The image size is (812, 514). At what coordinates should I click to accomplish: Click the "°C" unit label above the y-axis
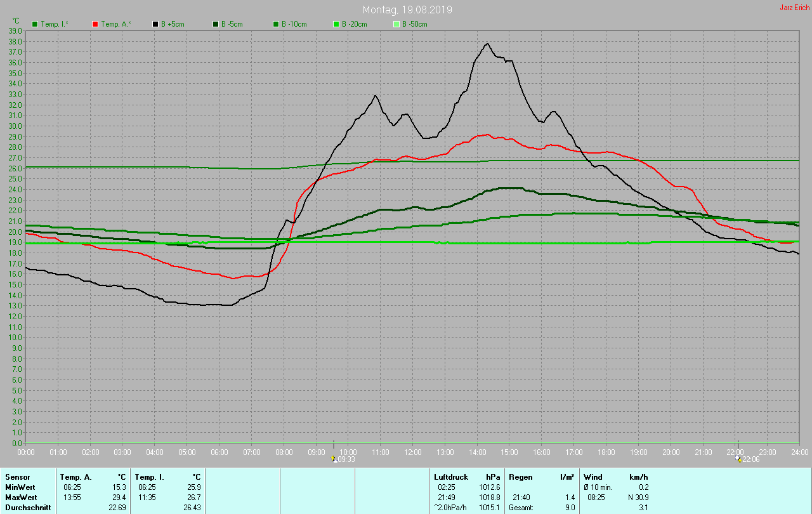(16, 21)
